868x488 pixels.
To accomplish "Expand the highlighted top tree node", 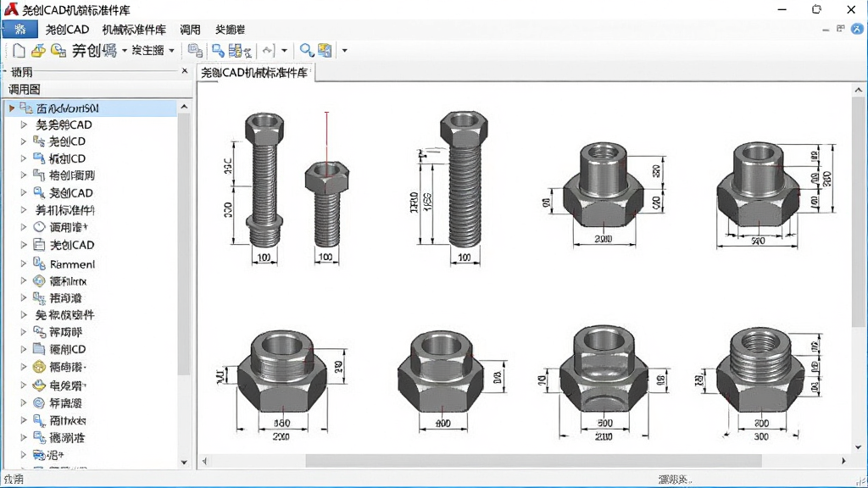I will click(12, 108).
